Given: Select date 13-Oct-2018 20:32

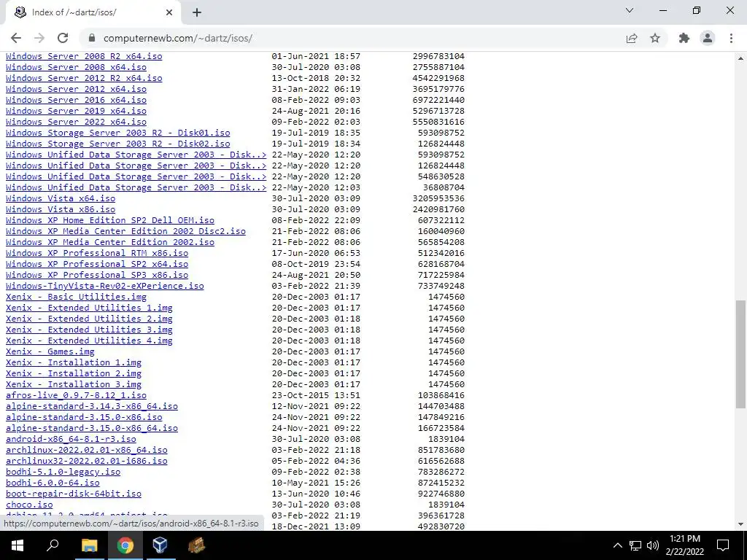Looking at the screenshot, I should (x=316, y=78).
